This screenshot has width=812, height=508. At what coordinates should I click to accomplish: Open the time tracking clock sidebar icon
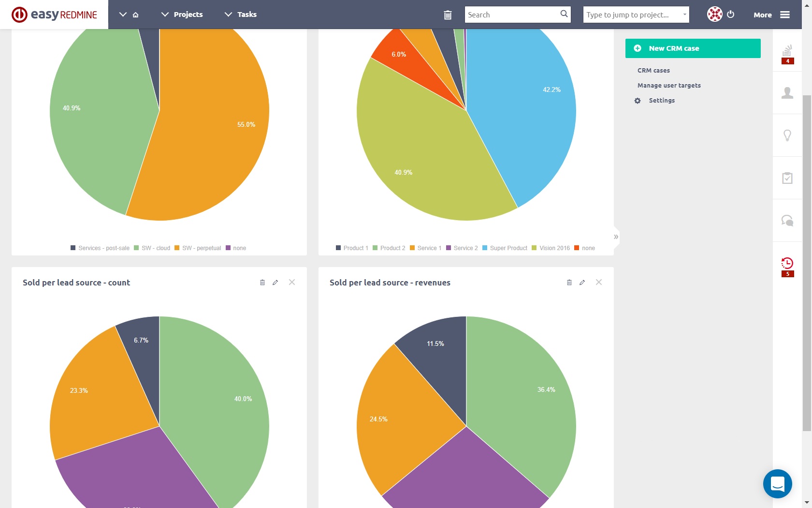click(787, 264)
